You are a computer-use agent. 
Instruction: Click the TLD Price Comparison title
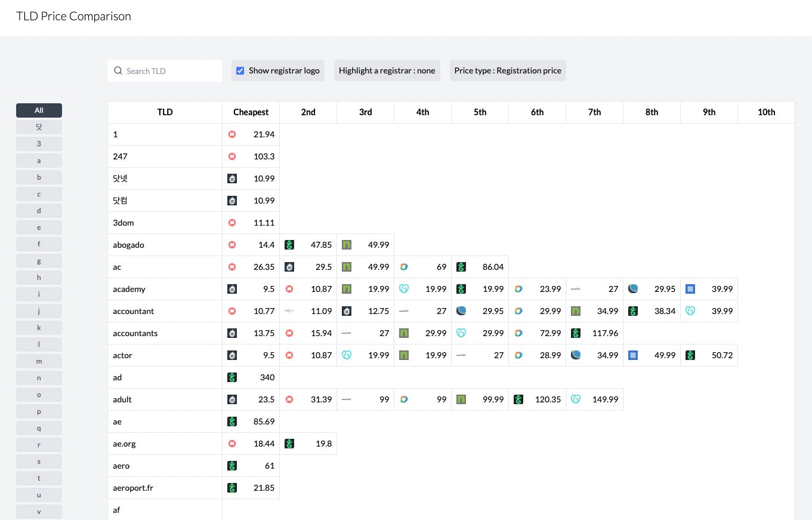(73, 16)
